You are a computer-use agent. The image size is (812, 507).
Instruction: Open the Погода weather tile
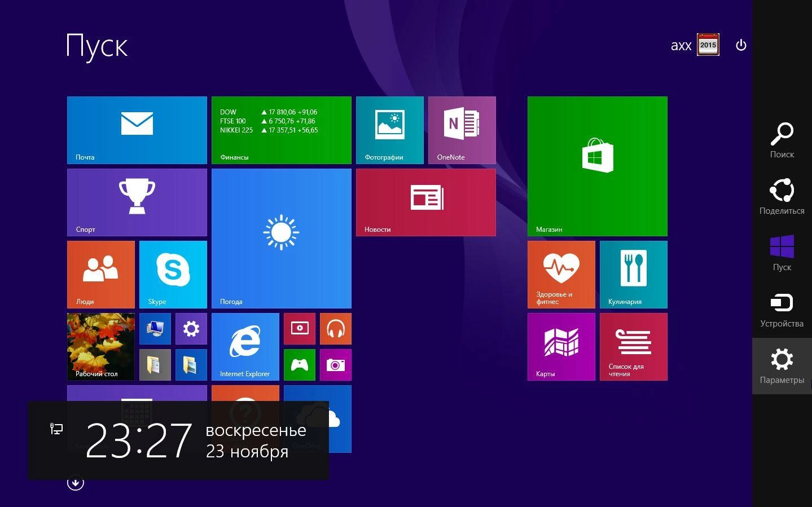pyautogui.click(x=282, y=239)
